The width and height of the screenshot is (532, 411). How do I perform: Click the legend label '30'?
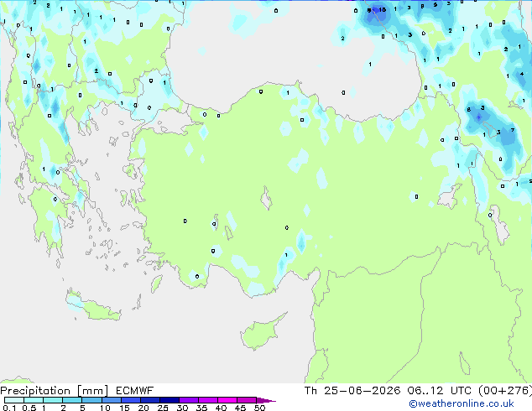pos(182,408)
